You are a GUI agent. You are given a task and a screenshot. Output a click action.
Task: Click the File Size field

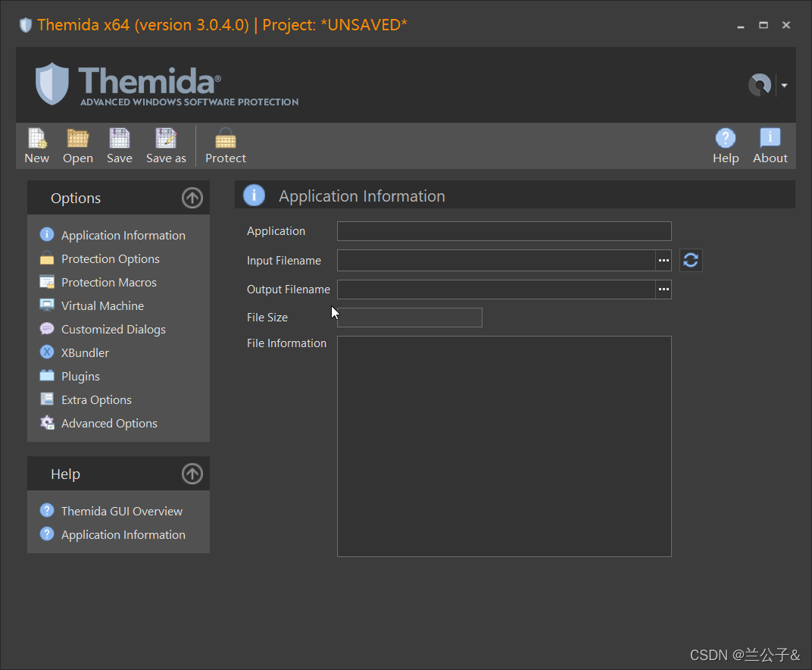[410, 318]
